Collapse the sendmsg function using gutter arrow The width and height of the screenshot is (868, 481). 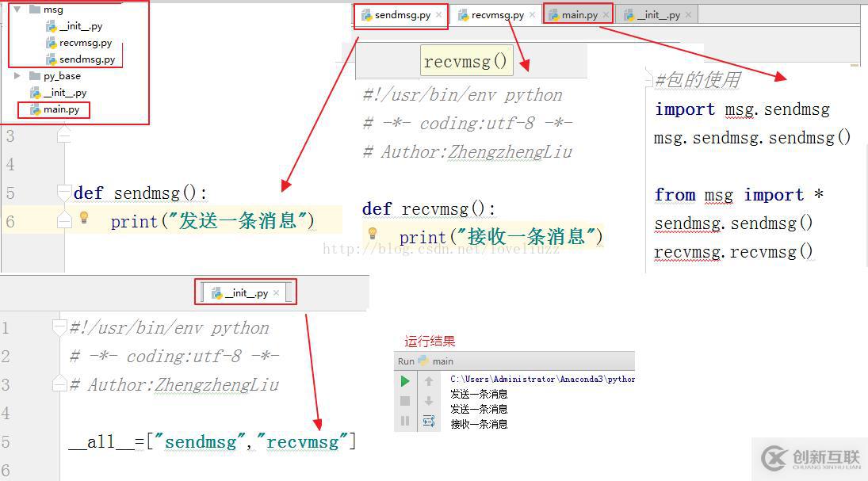pos(65,193)
